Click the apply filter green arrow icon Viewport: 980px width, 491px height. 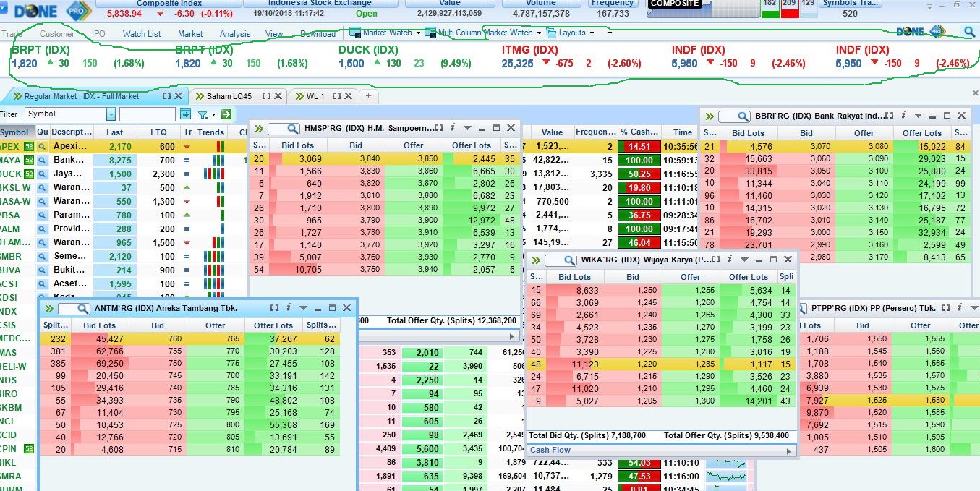pyautogui.click(x=226, y=114)
